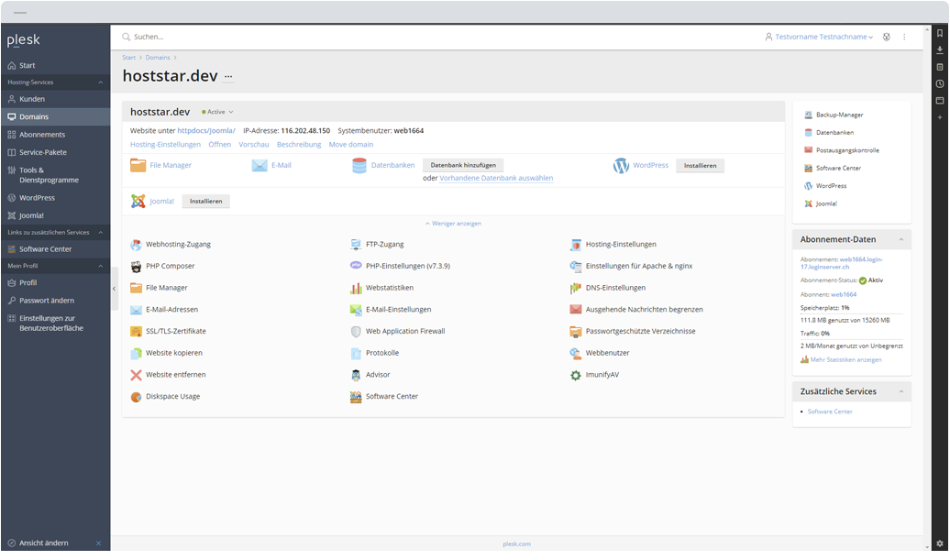Launch the Advisor icon

click(356, 376)
